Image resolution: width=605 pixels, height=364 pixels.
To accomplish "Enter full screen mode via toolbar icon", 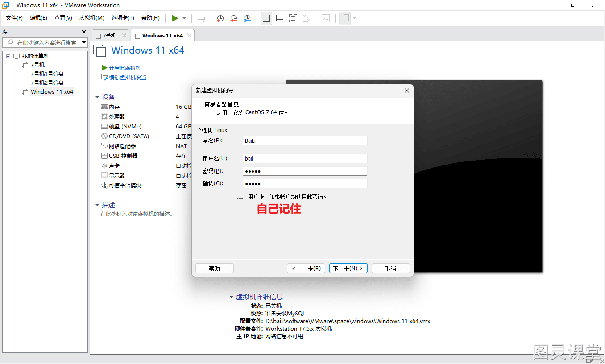I will coord(293,18).
